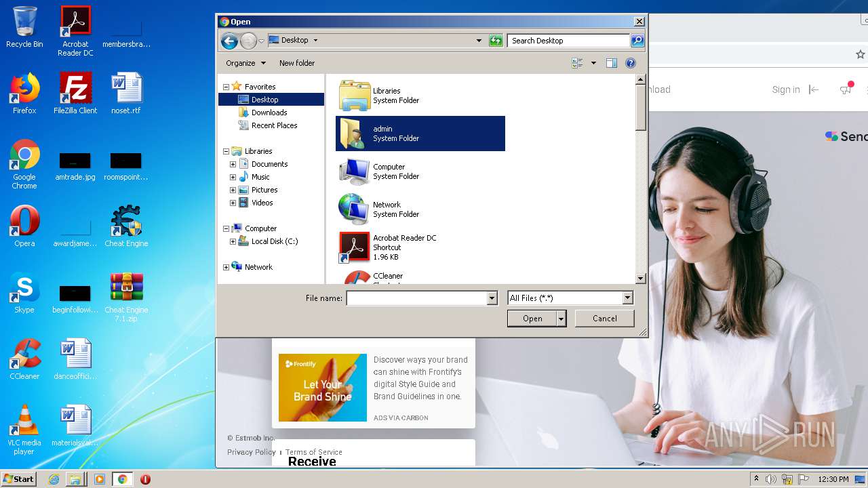868x488 pixels.
Task: Click the Start button
Action: pyautogui.click(x=19, y=479)
